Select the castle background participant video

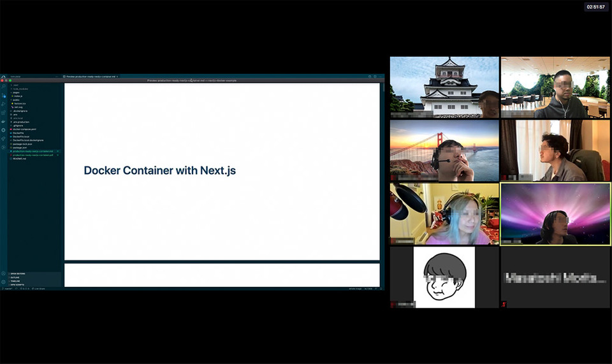pyautogui.click(x=444, y=87)
